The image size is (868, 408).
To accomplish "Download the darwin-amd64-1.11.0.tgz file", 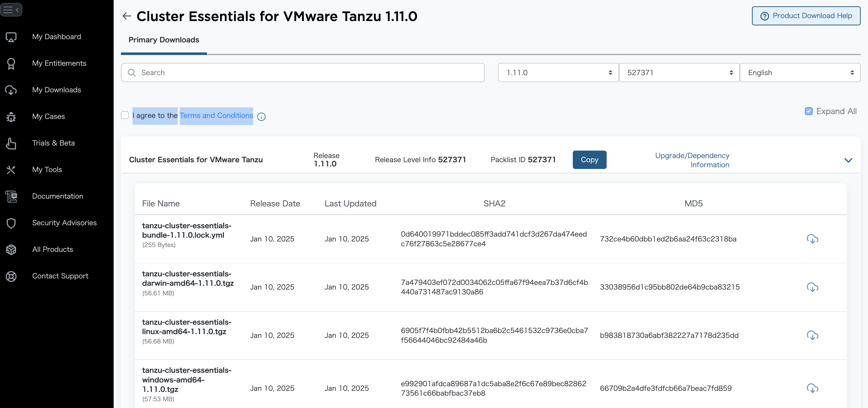I will tap(812, 287).
